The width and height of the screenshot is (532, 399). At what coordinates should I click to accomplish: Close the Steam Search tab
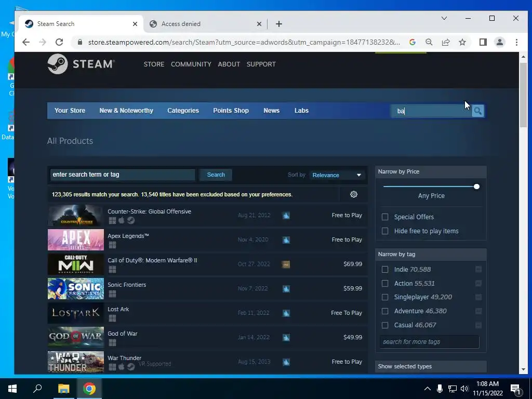[x=135, y=24]
